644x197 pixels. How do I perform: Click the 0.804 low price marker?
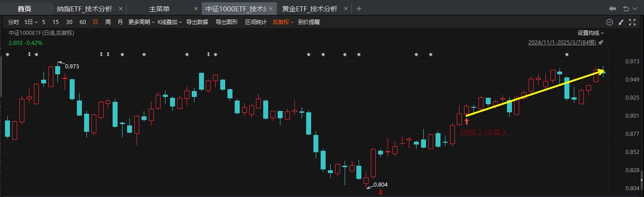click(x=380, y=184)
